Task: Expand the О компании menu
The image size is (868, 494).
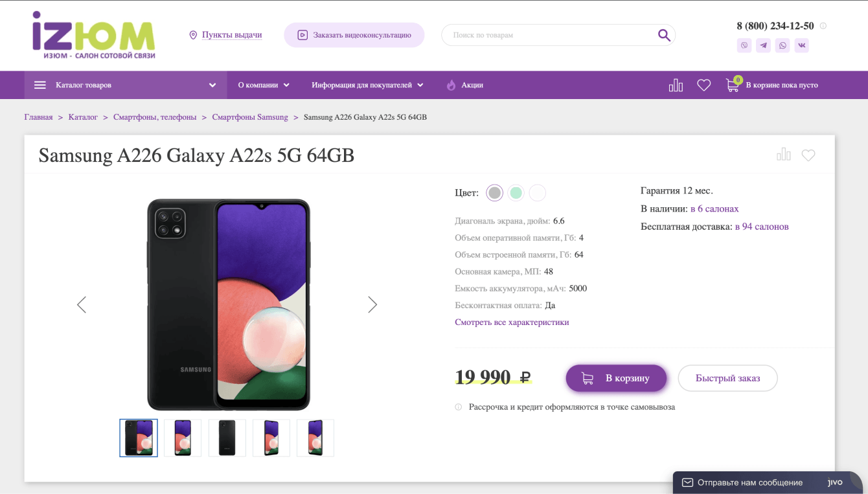Action: point(264,85)
